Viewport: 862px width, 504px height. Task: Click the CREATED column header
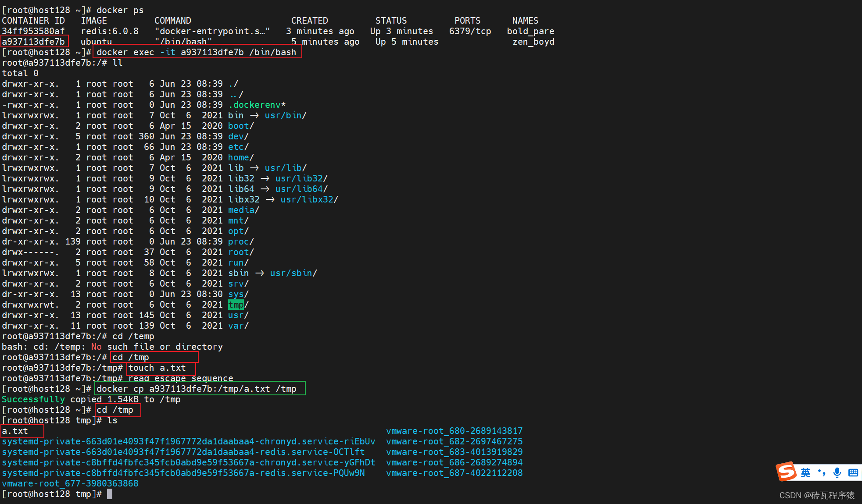pos(310,21)
